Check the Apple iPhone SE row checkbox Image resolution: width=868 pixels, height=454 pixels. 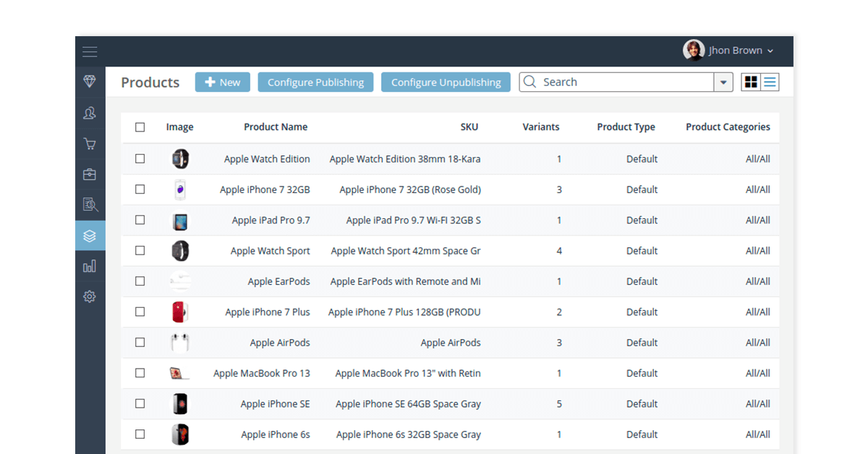(140, 403)
